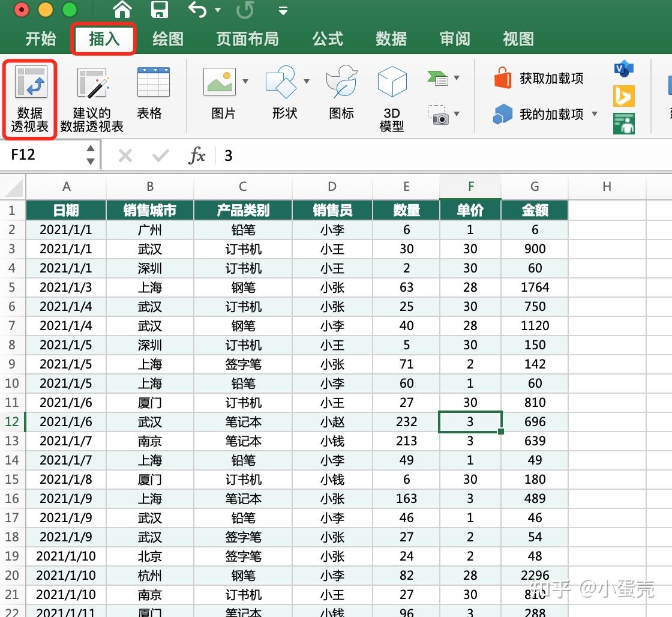This screenshot has height=617, width=672.
Task: Insert a 表格 table
Action: click(x=153, y=93)
